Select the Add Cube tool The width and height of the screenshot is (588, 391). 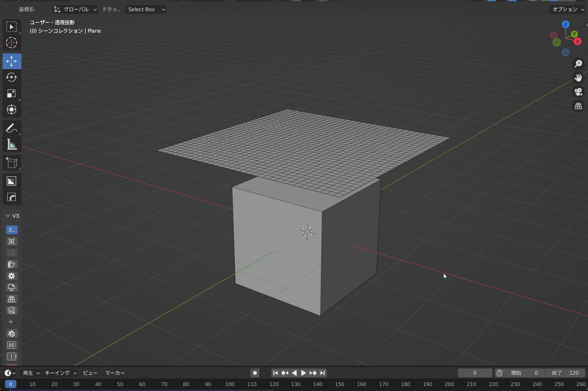[12, 163]
